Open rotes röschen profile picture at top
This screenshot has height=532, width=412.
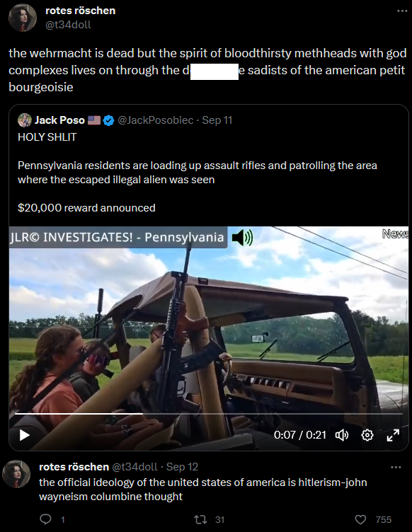tap(23, 18)
